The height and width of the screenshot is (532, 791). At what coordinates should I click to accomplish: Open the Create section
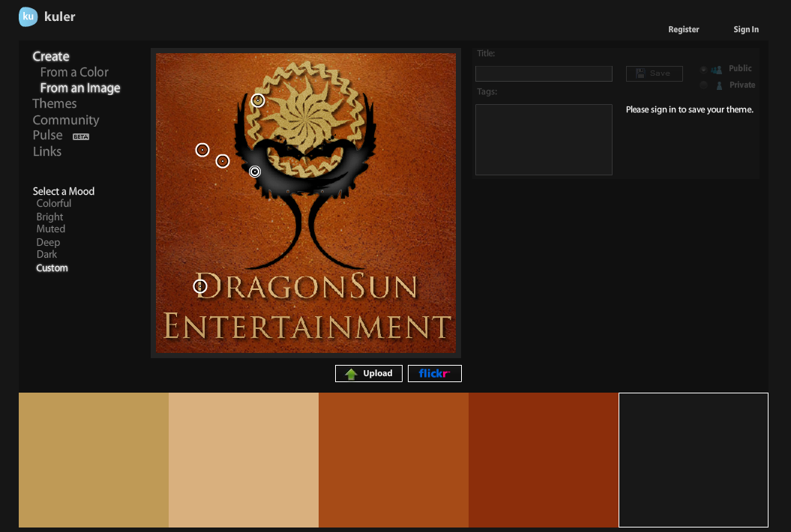point(51,56)
